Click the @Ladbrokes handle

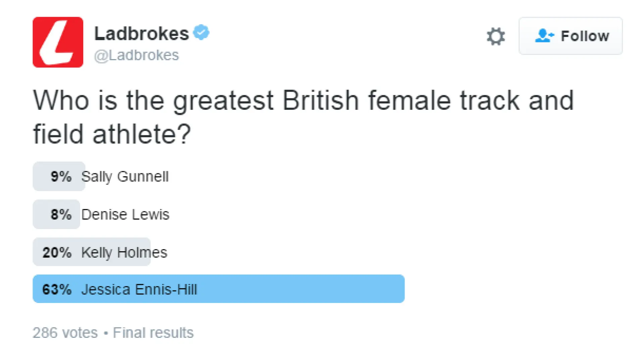point(137,55)
